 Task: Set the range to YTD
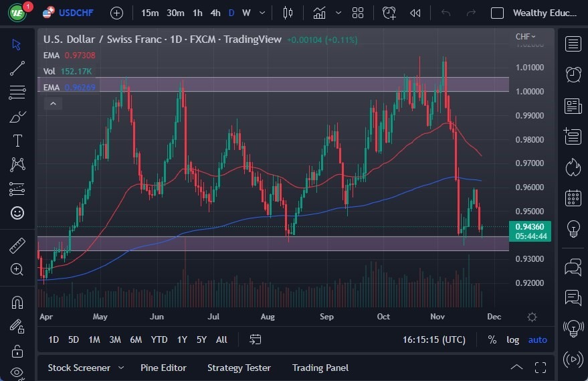(159, 339)
